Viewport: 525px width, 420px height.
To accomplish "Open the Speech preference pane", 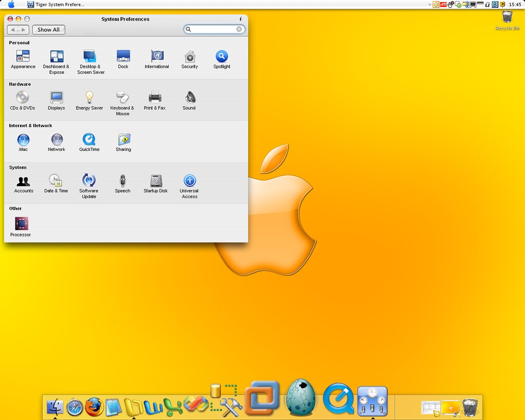I will [x=123, y=184].
